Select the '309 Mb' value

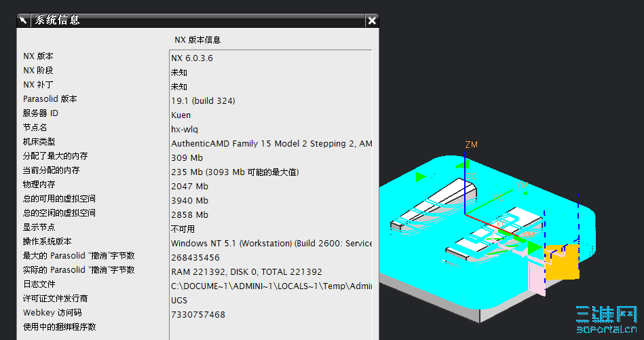tap(187, 157)
